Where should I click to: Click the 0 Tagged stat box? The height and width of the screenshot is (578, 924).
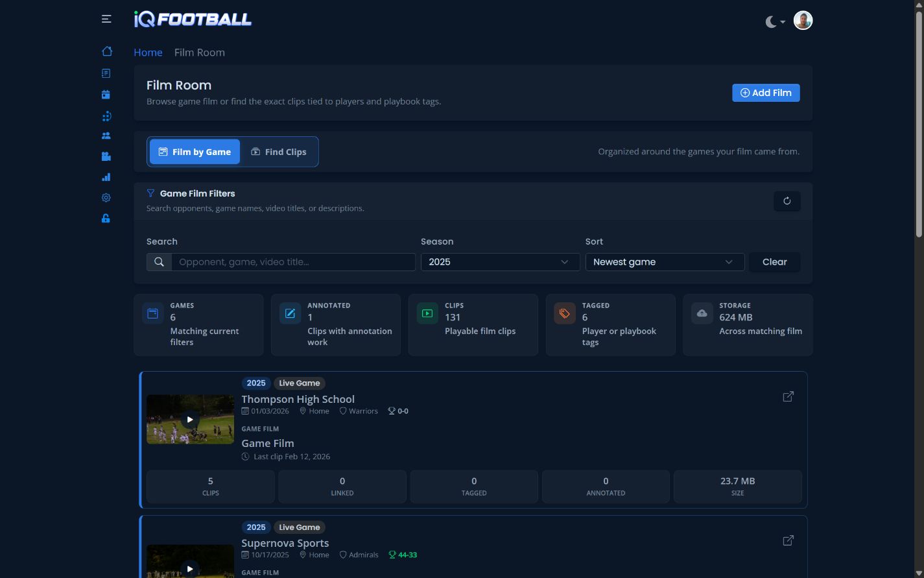474,487
